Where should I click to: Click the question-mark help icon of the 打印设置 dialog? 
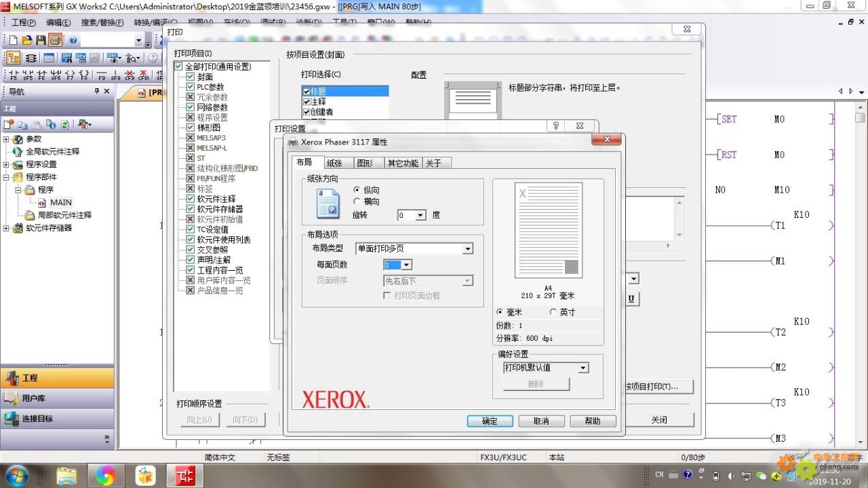[x=555, y=126]
